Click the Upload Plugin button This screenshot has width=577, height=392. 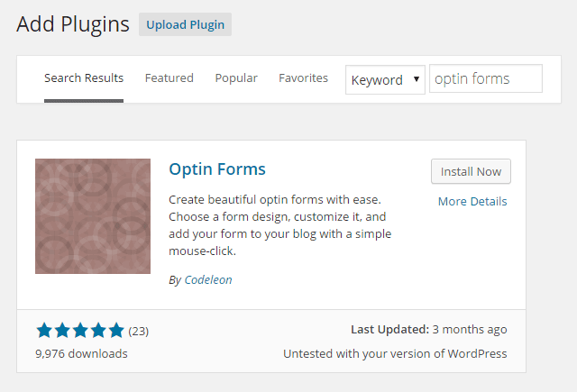pyautogui.click(x=185, y=24)
